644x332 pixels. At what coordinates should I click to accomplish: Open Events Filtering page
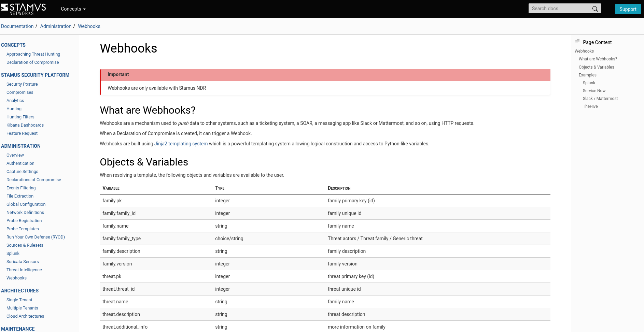coord(21,188)
